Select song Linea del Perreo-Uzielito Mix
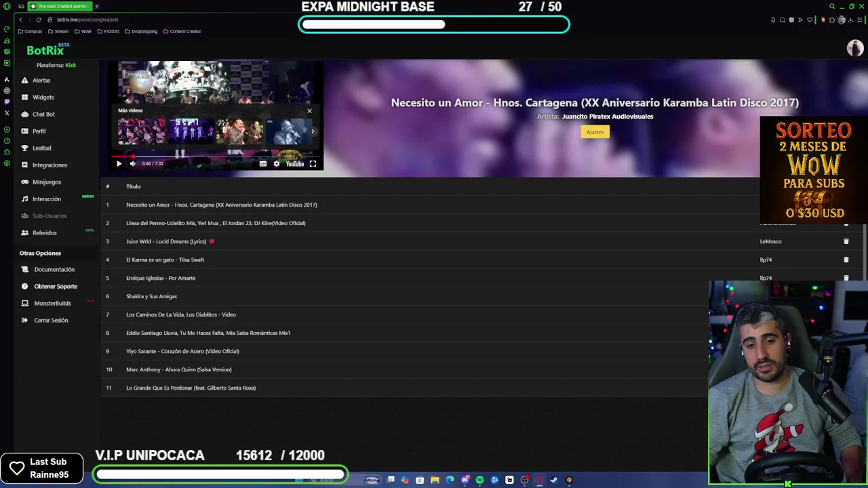This screenshot has width=868, height=488. coord(216,223)
